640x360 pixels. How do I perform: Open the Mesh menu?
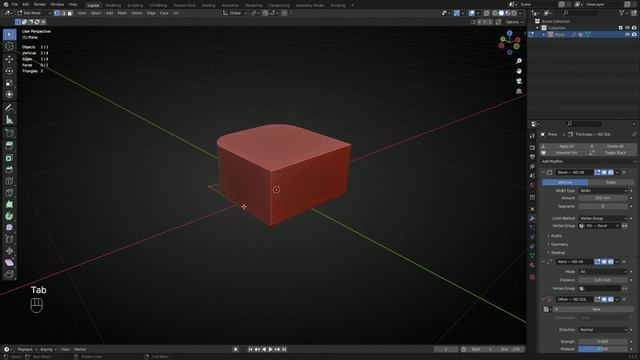click(122, 13)
